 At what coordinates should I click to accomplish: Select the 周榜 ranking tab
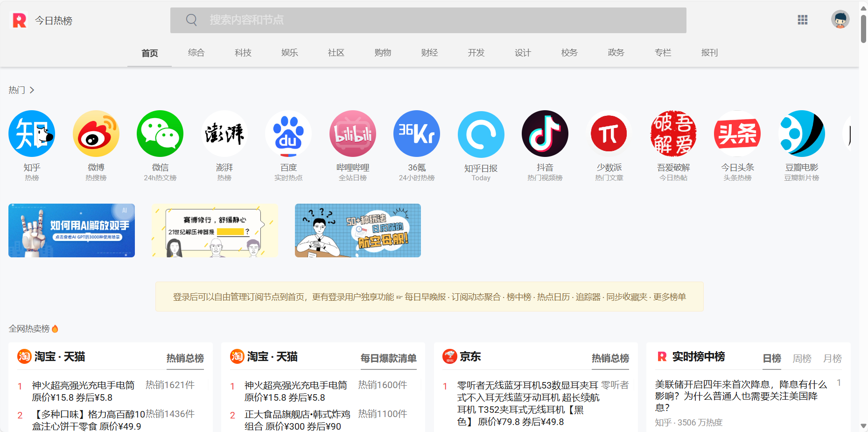tap(802, 358)
